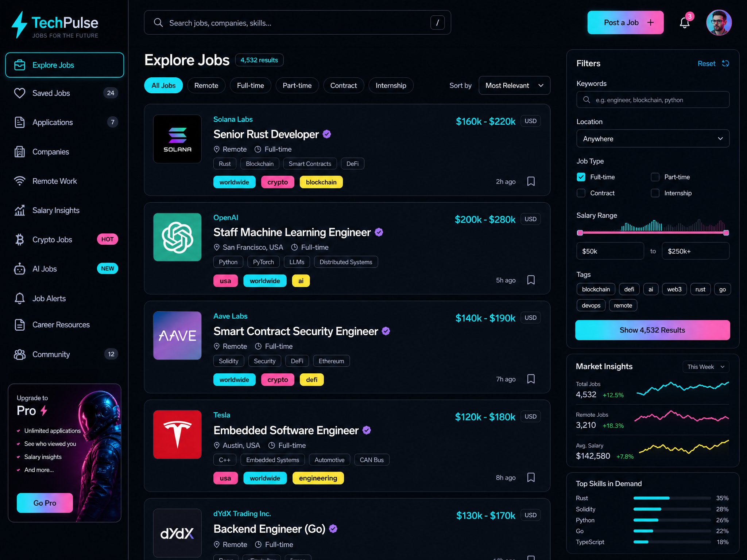Click the Keywords filter input field
Screen dimensions: 747x560
click(653, 100)
